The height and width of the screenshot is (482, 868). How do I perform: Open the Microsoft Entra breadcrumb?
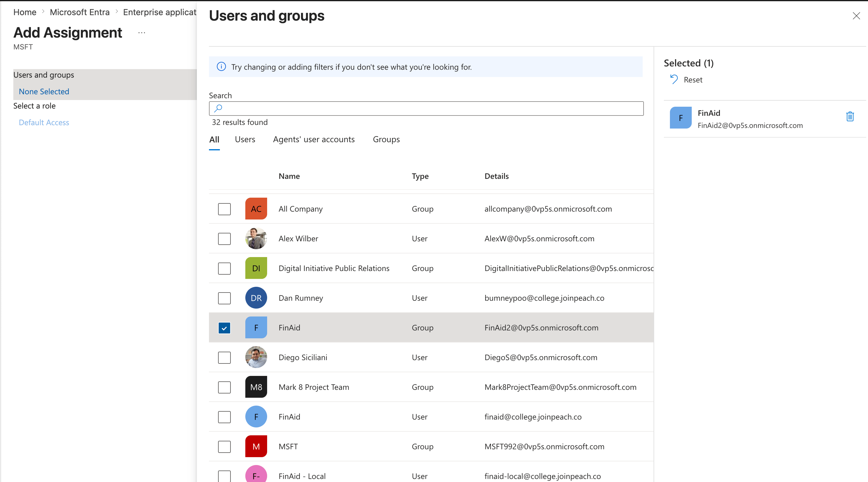(x=80, y=12)
